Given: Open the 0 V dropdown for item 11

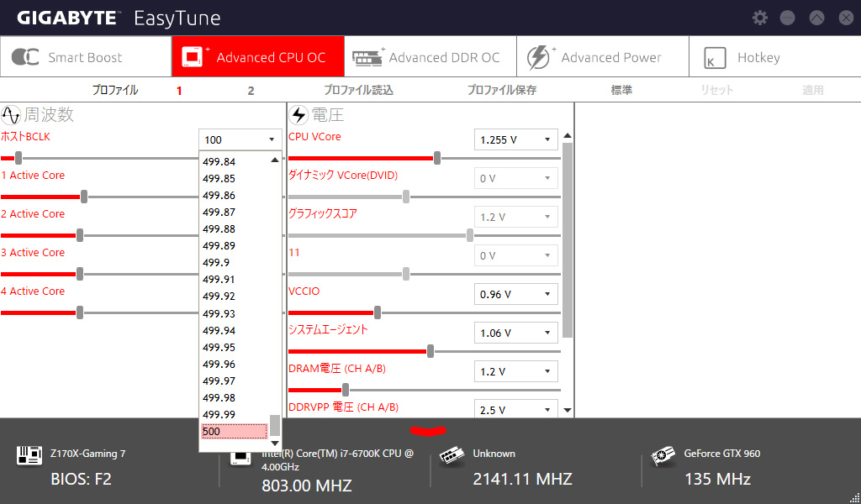Looking at the screenshot, I should point(515,255).
